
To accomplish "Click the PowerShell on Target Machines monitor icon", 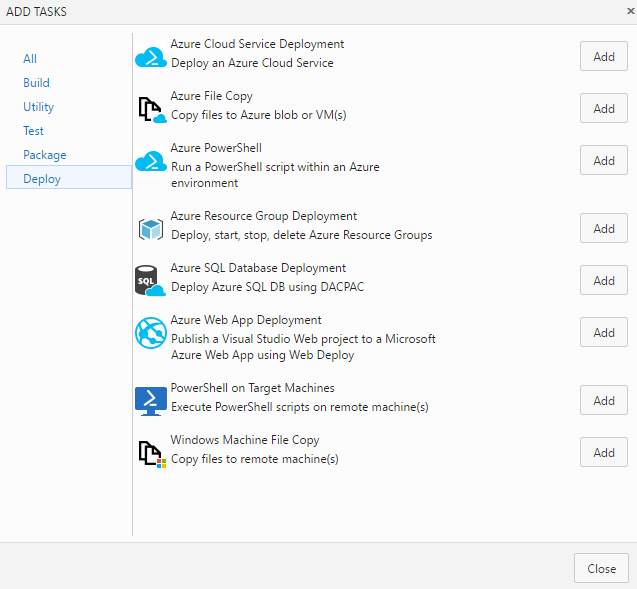I will click(x=151, y=401).
